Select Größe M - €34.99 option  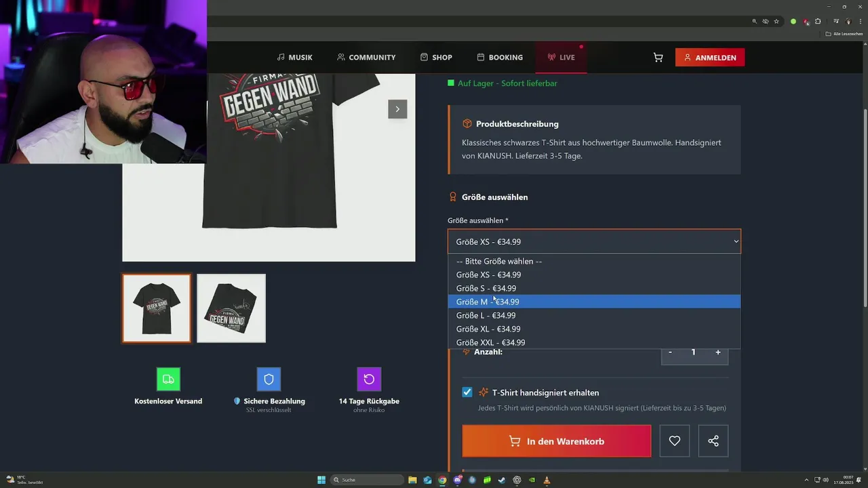pyautogui.click(x=594, y=302)
